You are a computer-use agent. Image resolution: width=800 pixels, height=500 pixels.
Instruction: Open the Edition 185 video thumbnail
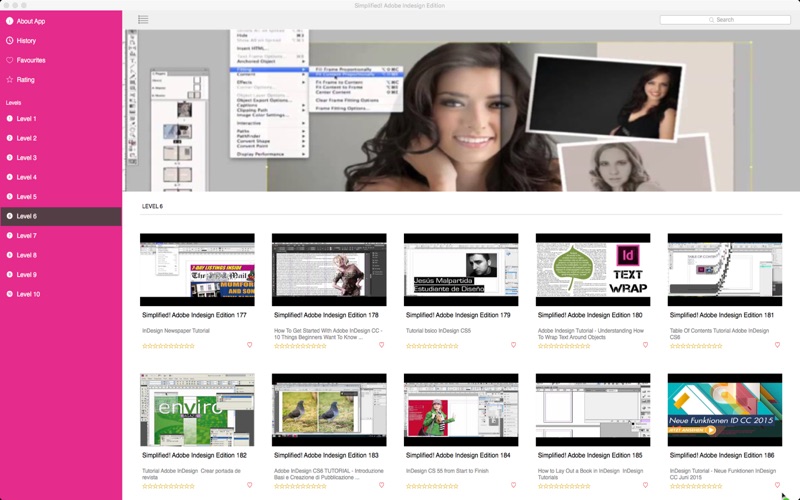click(593, 410)
